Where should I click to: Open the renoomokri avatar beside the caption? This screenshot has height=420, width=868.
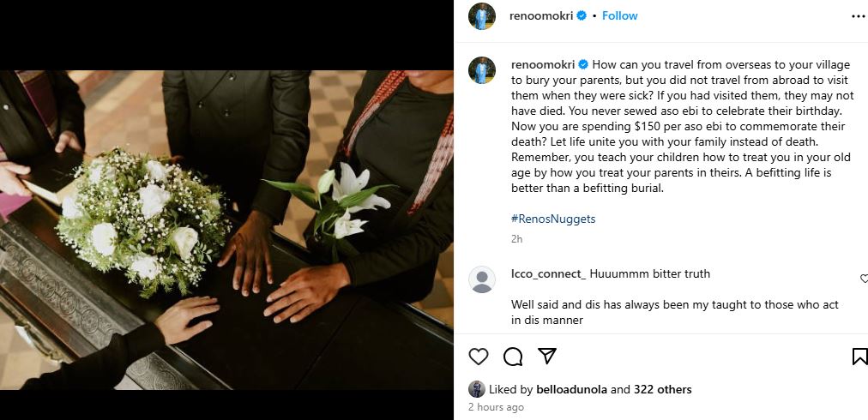click(482, 70)
